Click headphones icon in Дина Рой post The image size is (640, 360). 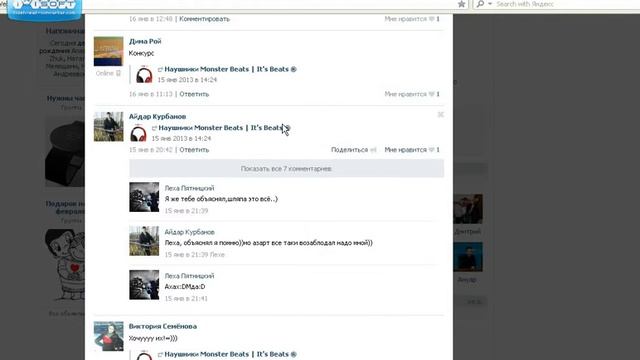(144, 74)
